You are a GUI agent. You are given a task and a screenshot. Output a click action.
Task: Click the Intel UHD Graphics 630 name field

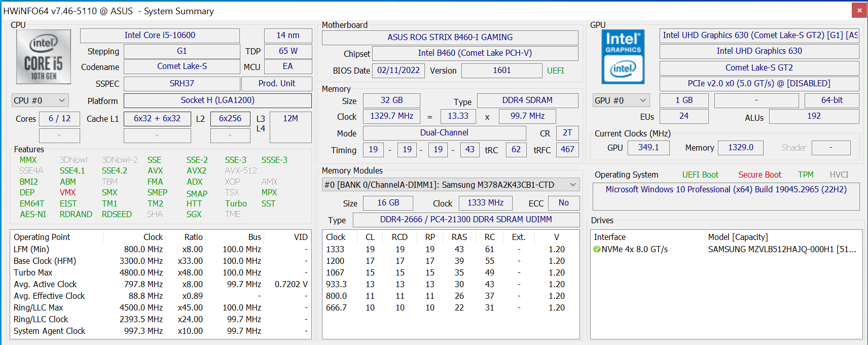click(759, 51)
